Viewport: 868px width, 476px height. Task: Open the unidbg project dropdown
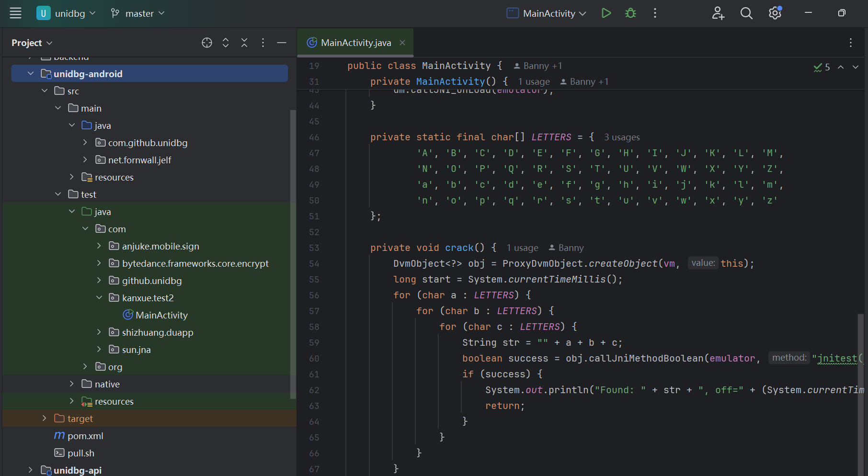pos(66,13)
